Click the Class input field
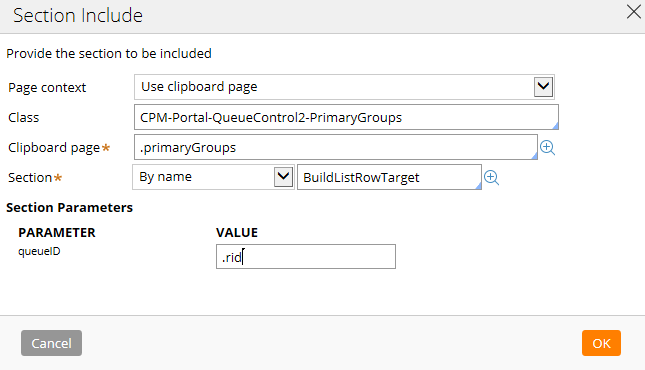645x370 pixels. click(346, 117)
